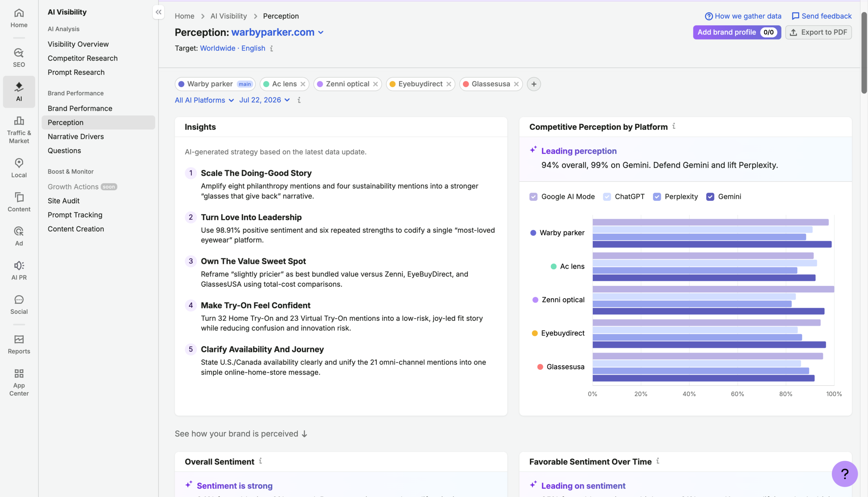
Task: Open the AI PR toolkit icon
Action: [19, 271]
